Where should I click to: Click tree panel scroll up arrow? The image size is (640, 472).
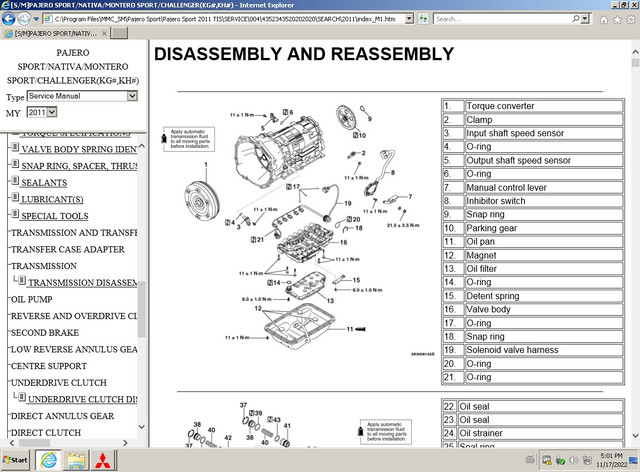coord(142,145)
